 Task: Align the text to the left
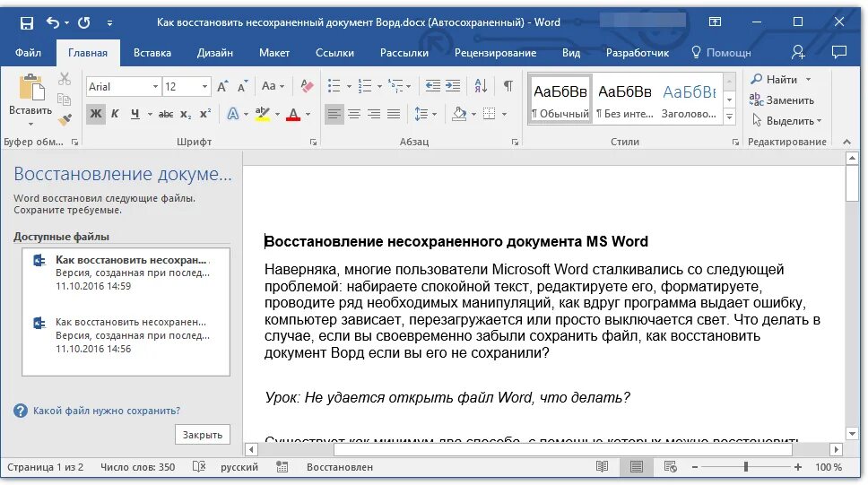tap(334, 114)
